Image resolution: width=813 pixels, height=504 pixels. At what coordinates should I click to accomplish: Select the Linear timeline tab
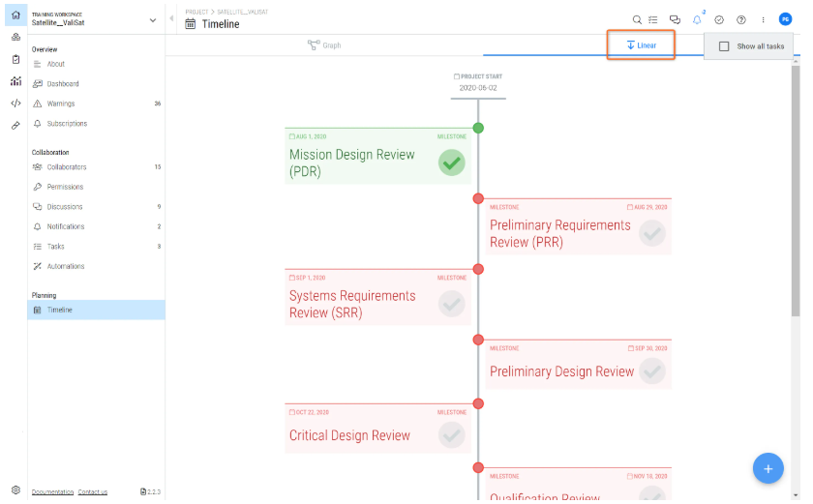[x=641, y=45]
